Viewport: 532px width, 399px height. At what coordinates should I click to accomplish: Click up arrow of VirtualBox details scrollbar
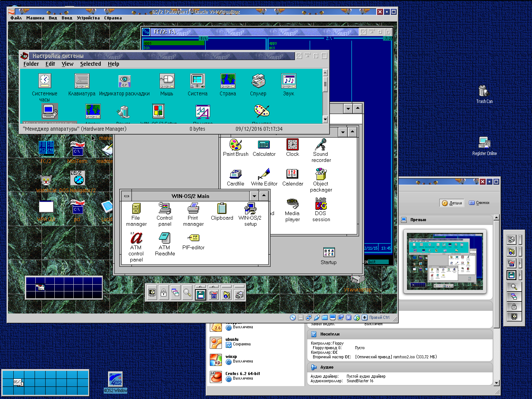(496, 217)
